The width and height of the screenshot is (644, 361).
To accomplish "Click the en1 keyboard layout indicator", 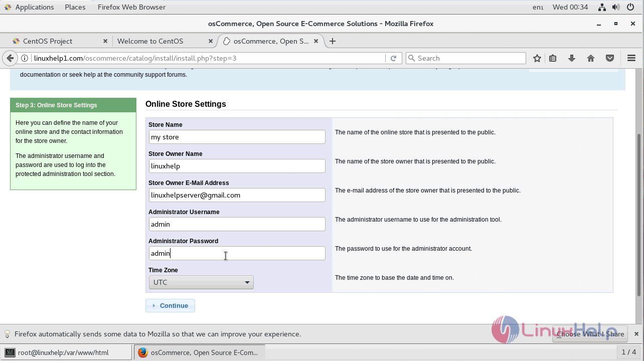I will pos(538,7).
